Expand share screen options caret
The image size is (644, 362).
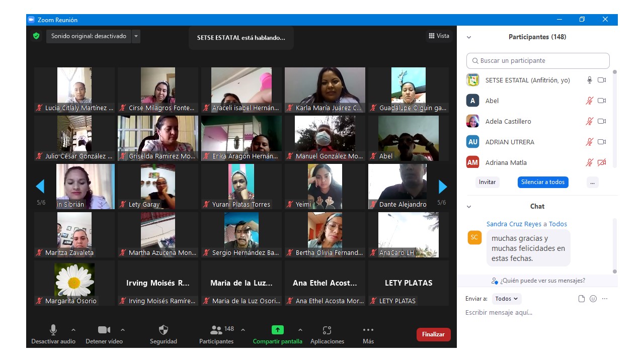(x=300, y=330)
